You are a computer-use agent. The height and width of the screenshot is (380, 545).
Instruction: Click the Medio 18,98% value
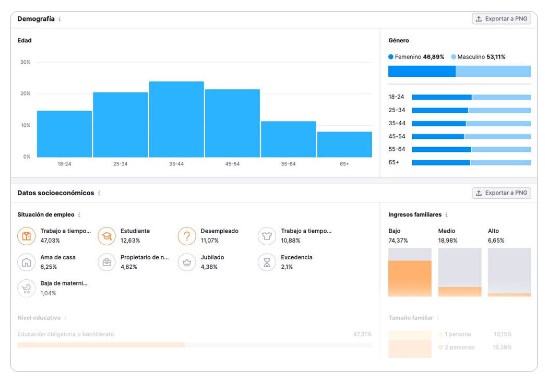(x=448, y=241)
